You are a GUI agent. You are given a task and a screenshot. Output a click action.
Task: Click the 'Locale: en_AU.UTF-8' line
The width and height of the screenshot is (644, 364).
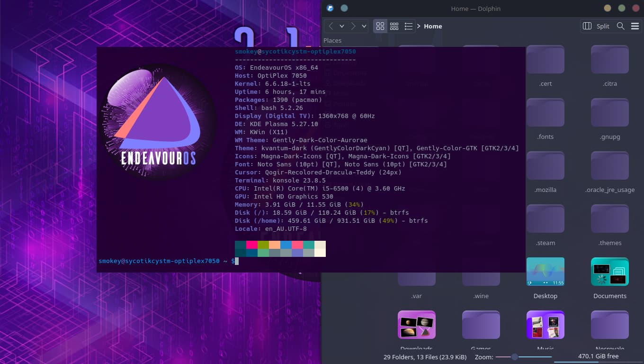(x=271, y=229)
